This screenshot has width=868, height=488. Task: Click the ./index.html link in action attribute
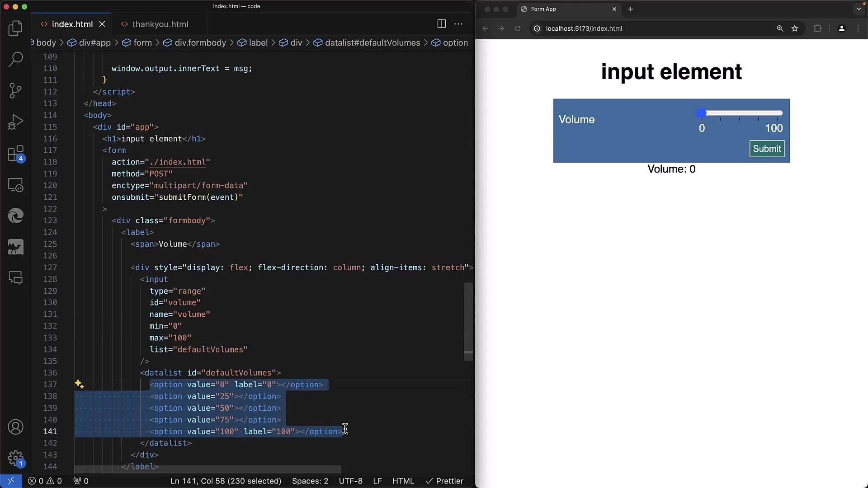tap(178, 162)
